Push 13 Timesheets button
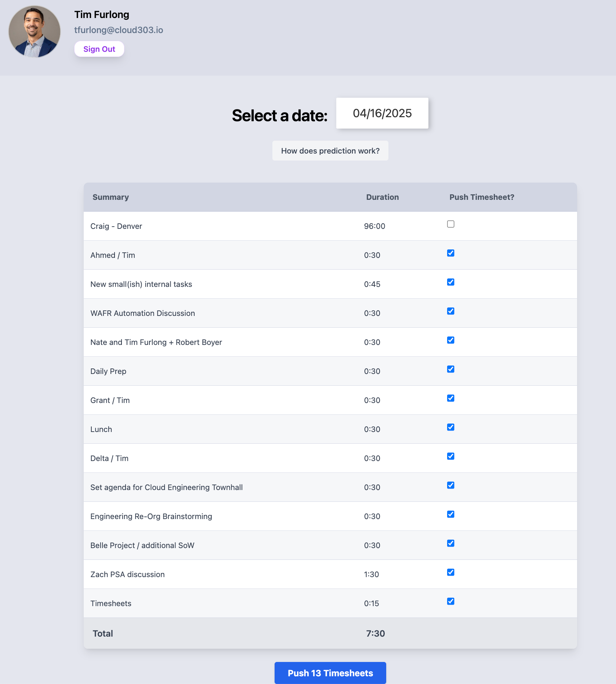Screen dimensions: 616x684 330,673
